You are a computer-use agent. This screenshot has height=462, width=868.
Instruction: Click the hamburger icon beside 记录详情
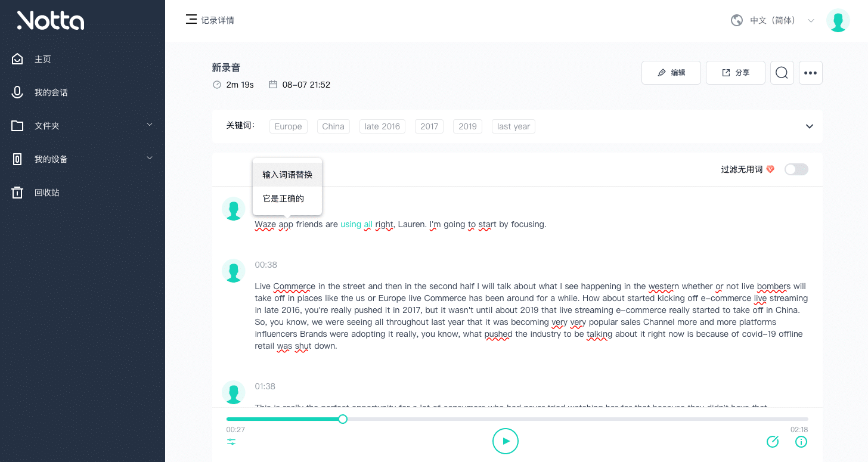click(191, 20)
